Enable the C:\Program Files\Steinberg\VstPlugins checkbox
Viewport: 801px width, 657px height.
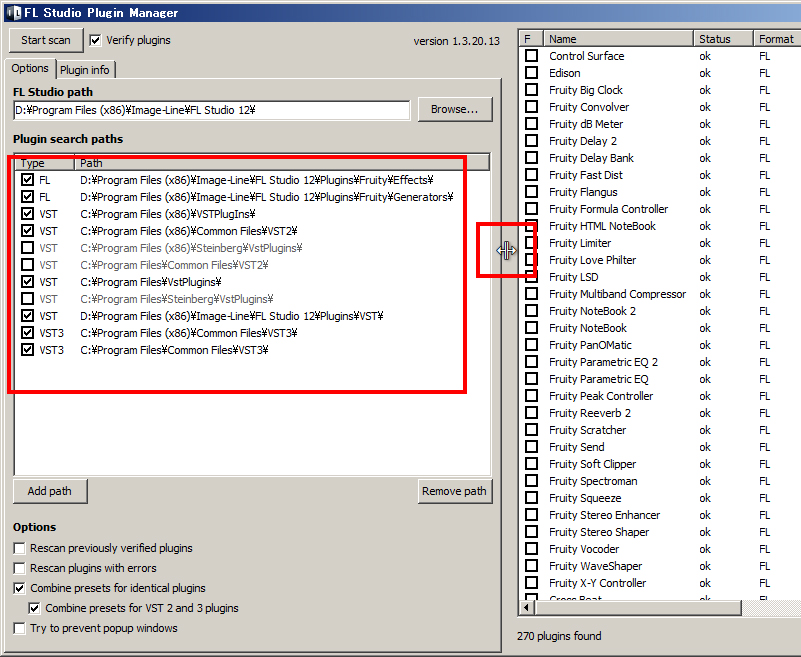point(28,299)
